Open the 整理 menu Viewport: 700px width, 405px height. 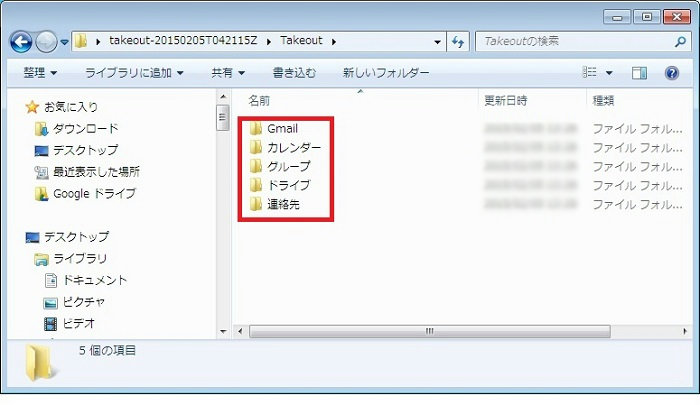coord(40,73)
